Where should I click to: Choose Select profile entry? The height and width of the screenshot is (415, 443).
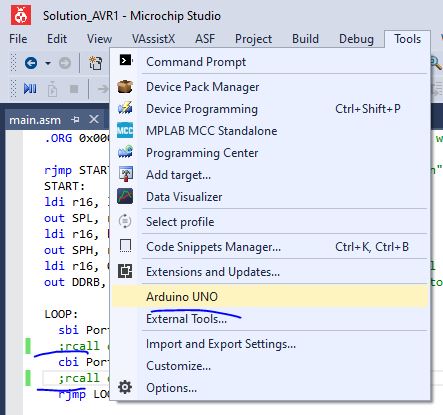click(x=270, y=222)
